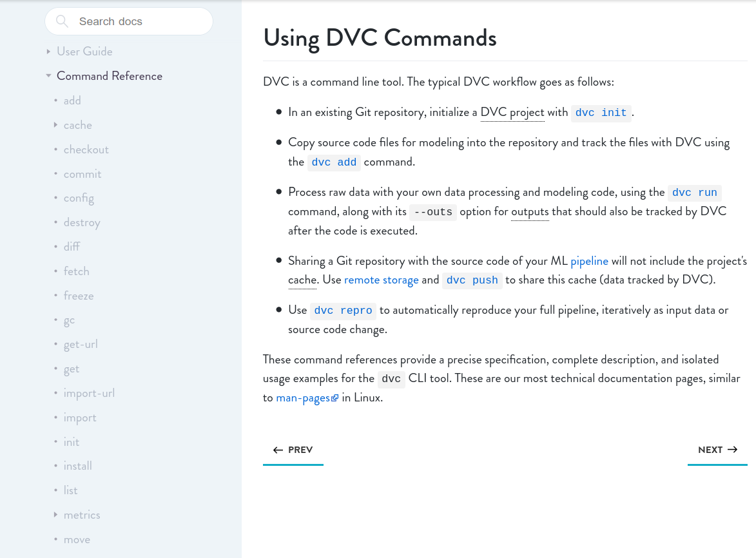Click the right arrow beside NEXT

point(732,450)
